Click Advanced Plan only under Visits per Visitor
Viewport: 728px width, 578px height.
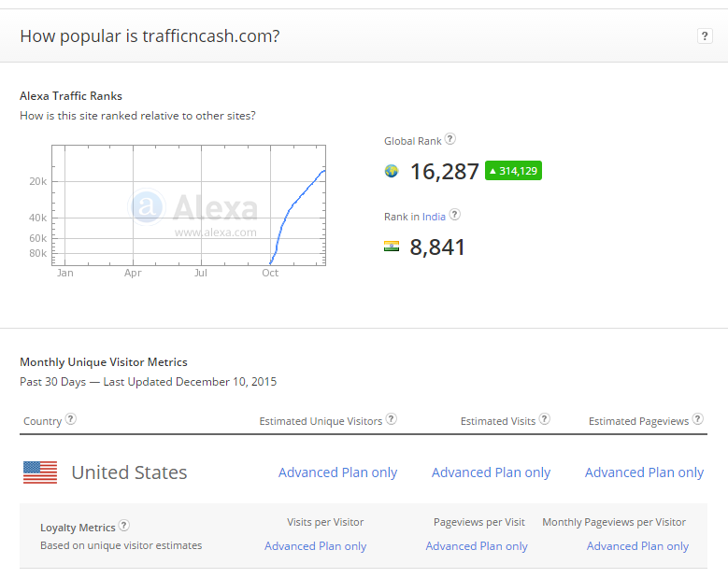pyautogui.click(x=315, y=546)
